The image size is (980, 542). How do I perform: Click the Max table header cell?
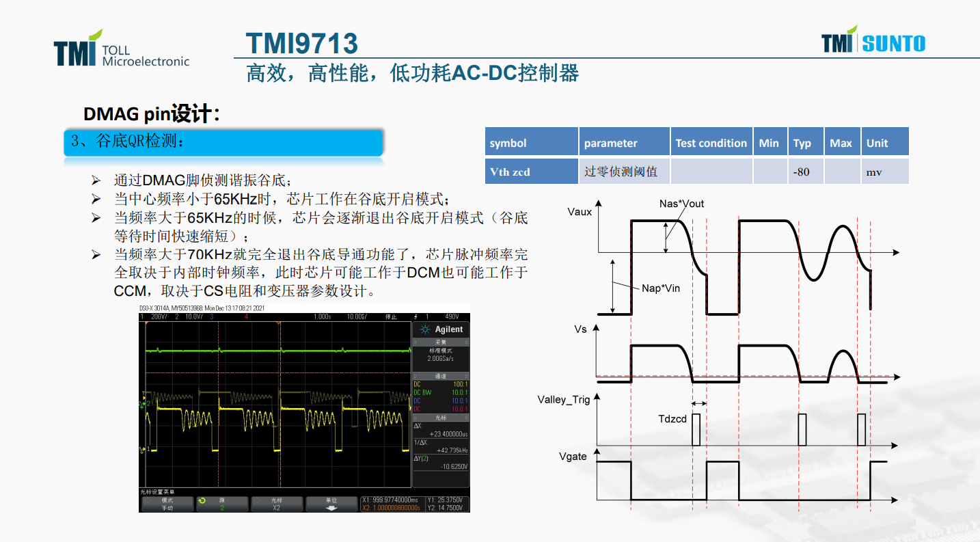(x=842, y=142)
